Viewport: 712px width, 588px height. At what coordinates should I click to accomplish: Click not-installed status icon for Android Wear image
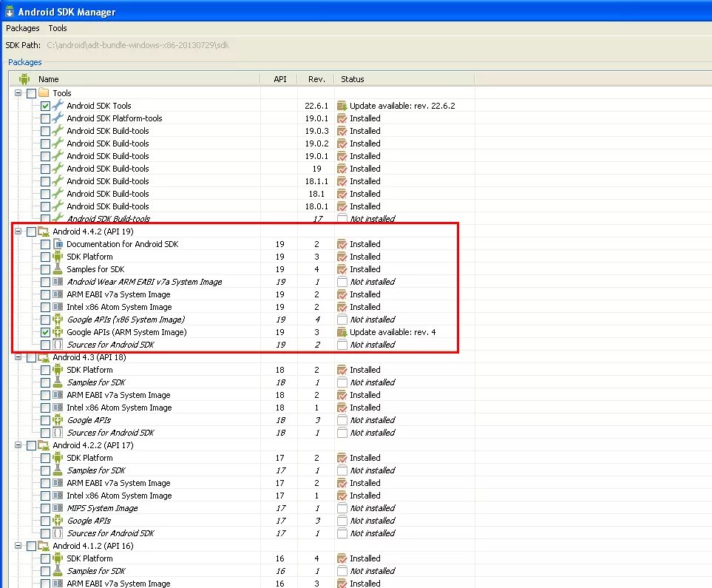342,282
